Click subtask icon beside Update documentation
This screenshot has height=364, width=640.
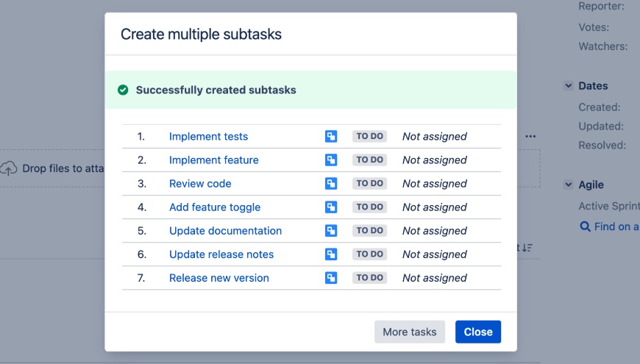point(331,230)
